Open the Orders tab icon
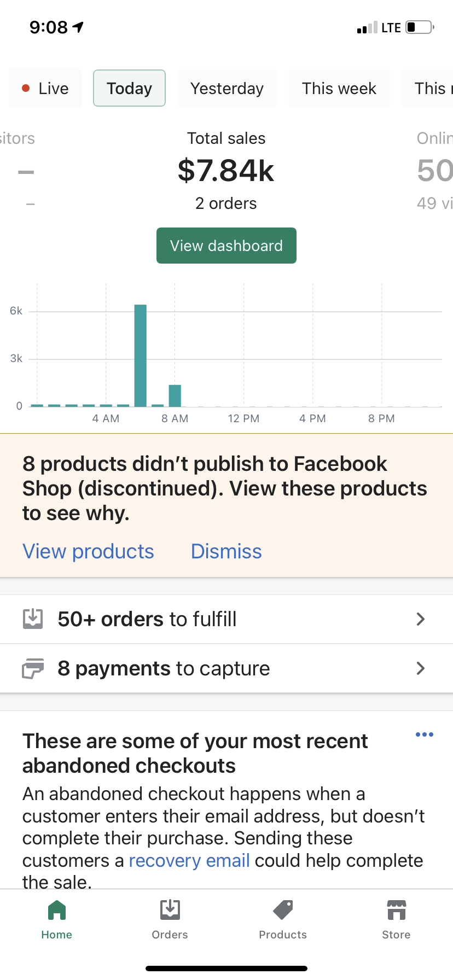453x980 pixels. [x=170, y=910]
